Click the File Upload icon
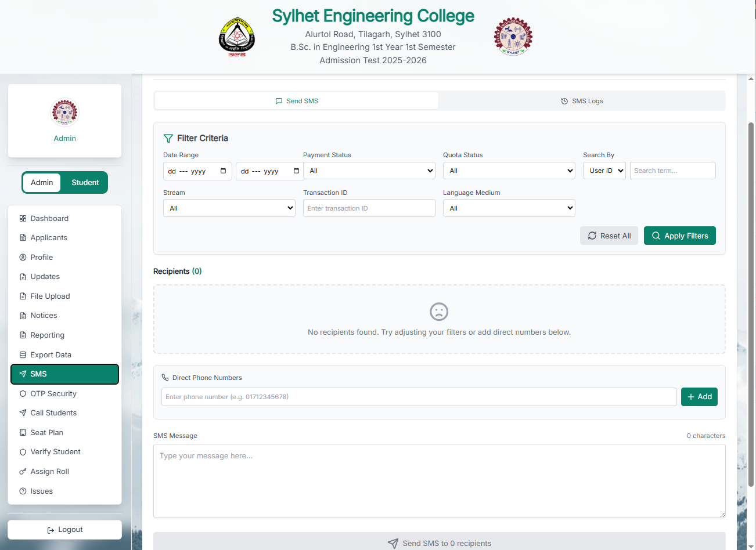Viewport: 756px width, 550px height. click(x=23, y=296)
